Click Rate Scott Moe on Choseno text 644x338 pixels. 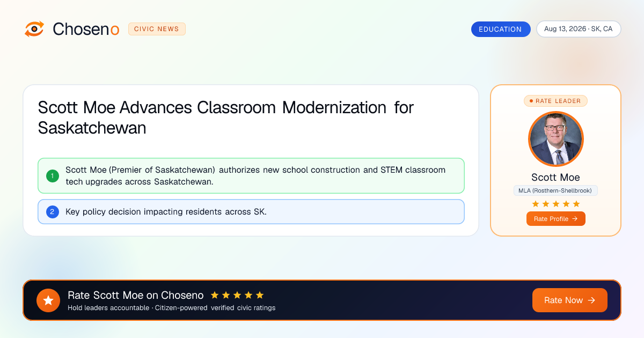(x=136, y=295)
